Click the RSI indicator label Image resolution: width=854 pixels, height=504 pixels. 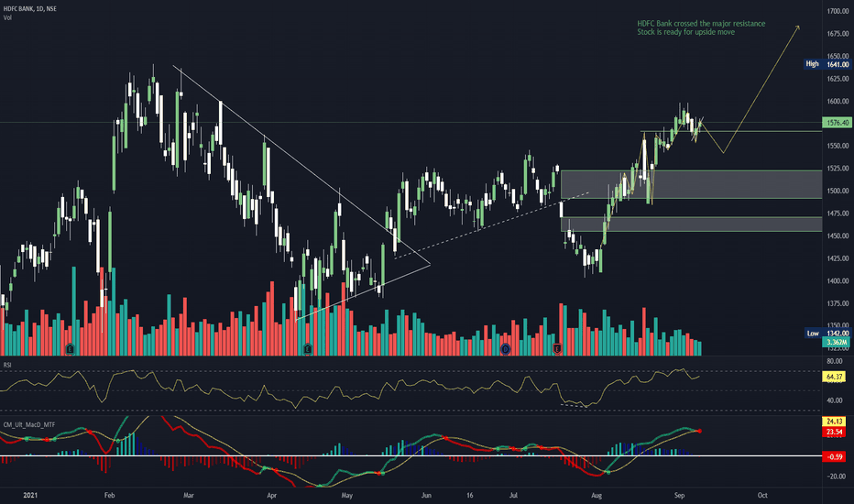pyautogui.click(x=7, y=365)
